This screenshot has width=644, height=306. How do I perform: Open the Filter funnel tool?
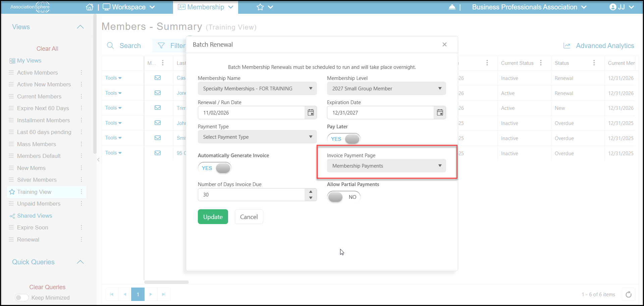(x=161, y=45)
